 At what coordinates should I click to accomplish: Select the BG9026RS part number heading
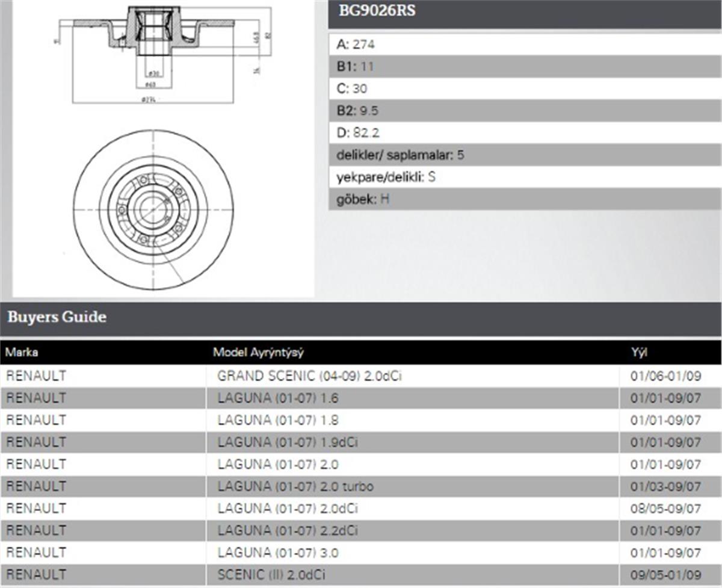(377, 11)
